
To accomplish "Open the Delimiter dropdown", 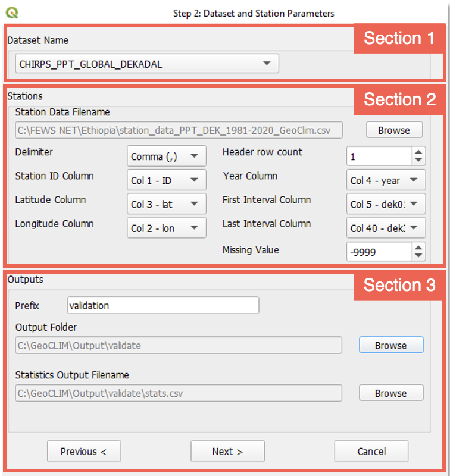I will click(166, 156).
